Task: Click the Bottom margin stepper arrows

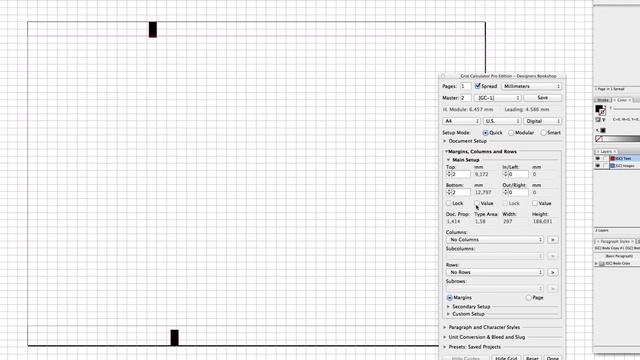Action: click(x=449, y=192)
